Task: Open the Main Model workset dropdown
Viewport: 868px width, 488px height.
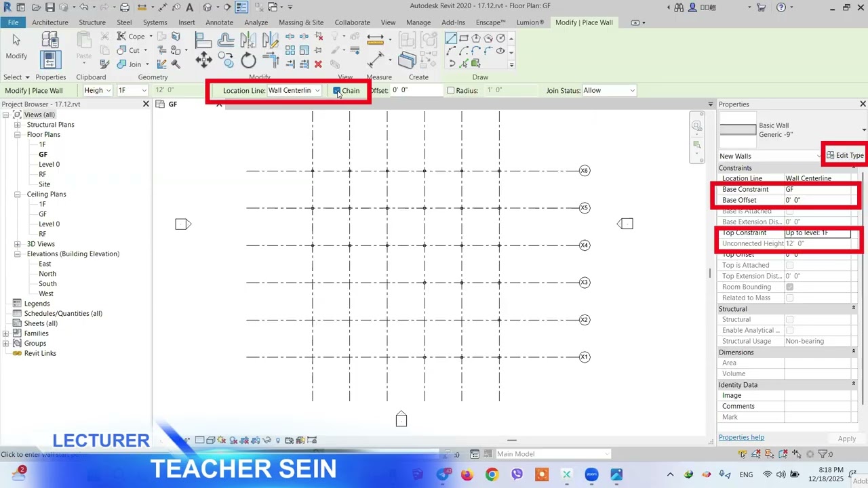Action: [x=553, y=454]
